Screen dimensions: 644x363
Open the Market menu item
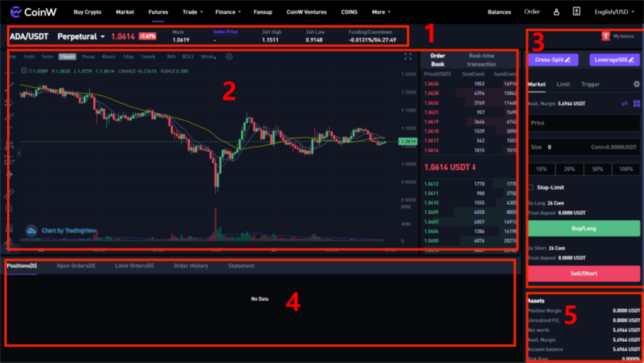click(x=125, y=12)
